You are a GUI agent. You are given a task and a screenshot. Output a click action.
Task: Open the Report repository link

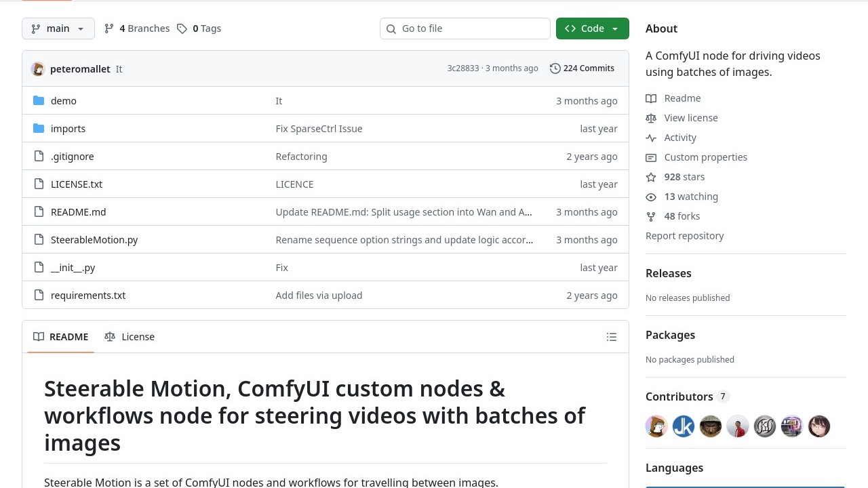(x=684, y=236)
